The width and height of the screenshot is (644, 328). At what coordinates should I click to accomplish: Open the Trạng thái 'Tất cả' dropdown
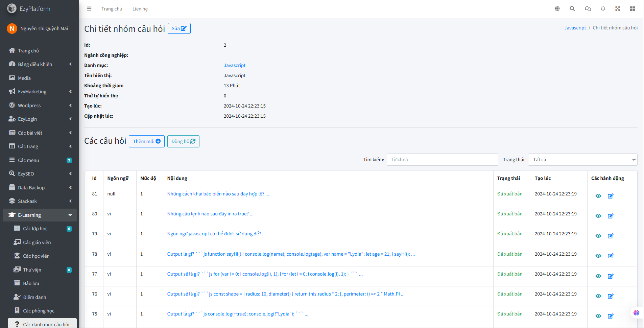582,160
